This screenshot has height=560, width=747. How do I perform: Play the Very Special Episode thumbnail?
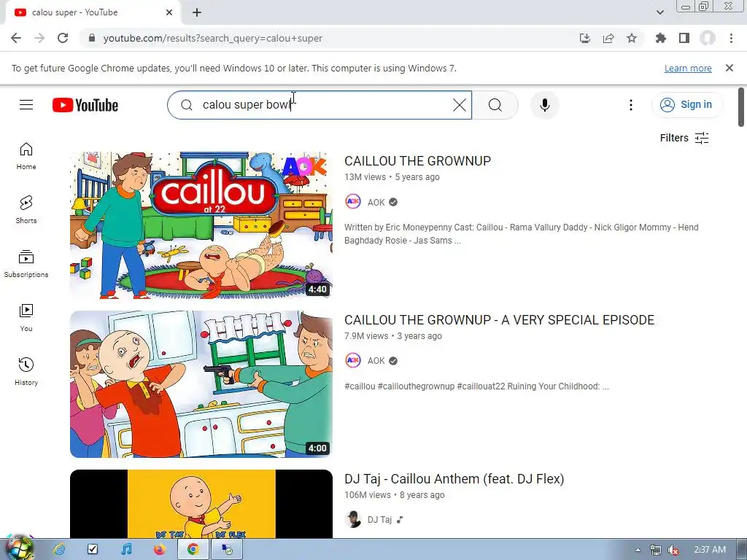click(x=201, y=384)
